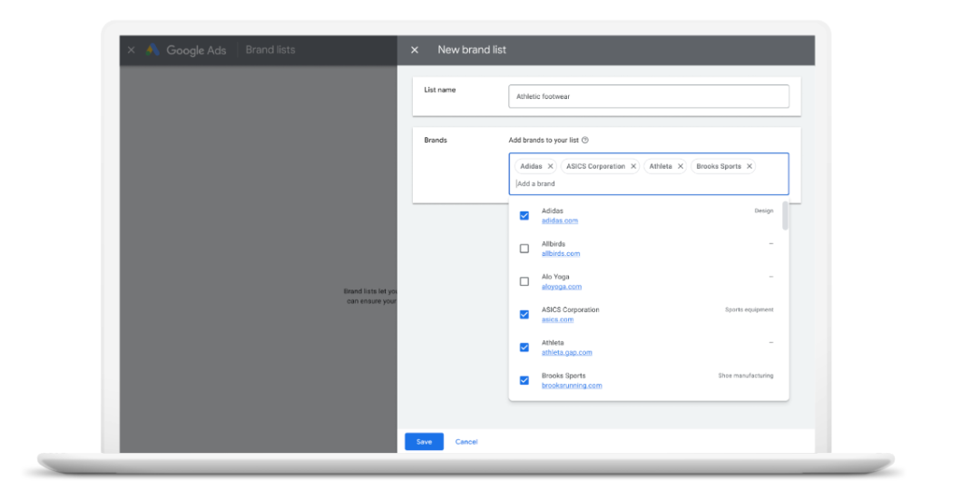This screenshot has height=481, width=980.
Task: Close the New brand list panel
Action: 415,50
